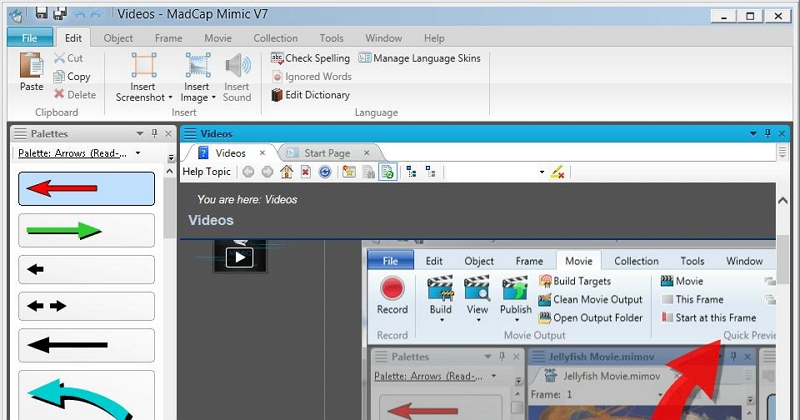Image resolution: width=800 pixels, height=420 pixels.
Task: Open the tab list overflow button at right
Action: click(783, 152)
